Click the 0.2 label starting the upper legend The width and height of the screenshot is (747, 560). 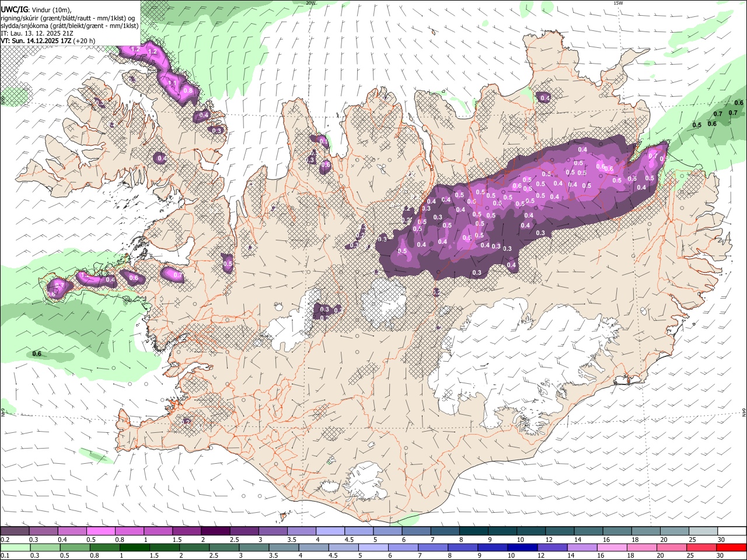(x=5, y=540)
